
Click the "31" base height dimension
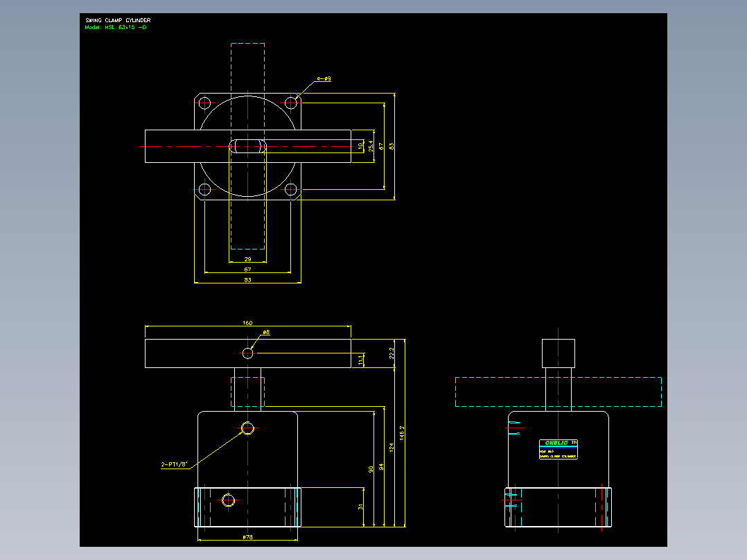point(360,507)
